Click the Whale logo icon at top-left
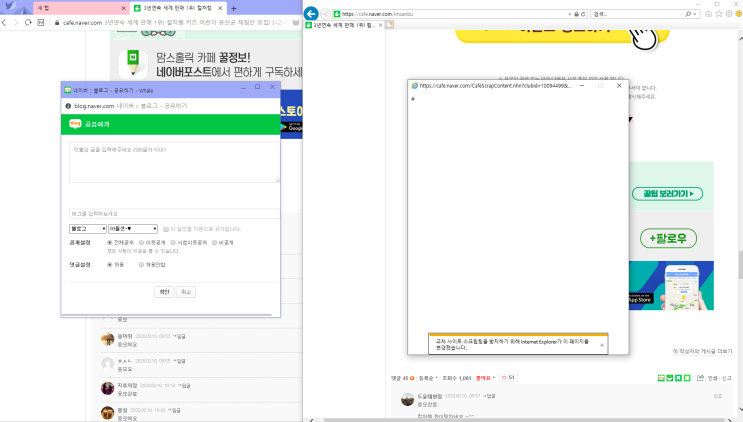 coord(9,6)
